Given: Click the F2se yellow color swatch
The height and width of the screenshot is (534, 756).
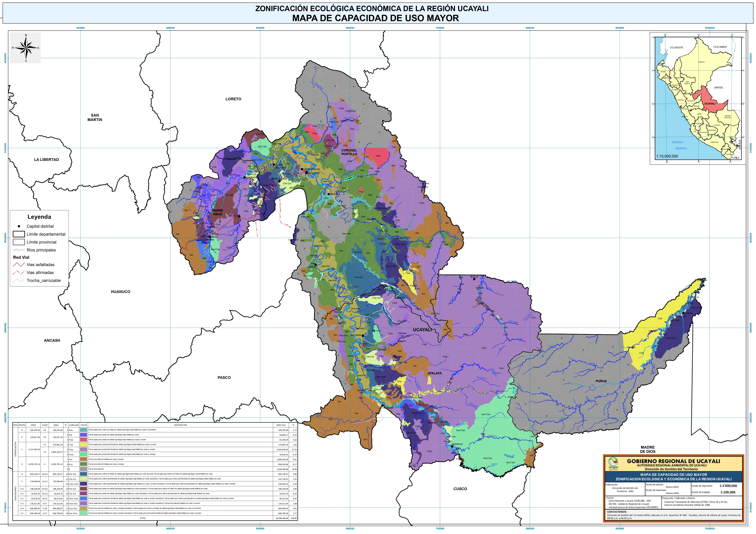Looking at the screenshot, I should (x=84, y=444).
